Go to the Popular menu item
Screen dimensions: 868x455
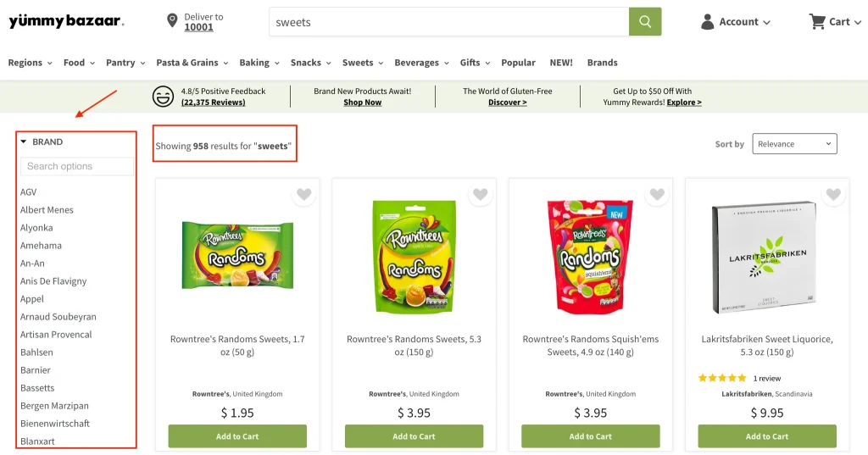[x=518, y=63]
